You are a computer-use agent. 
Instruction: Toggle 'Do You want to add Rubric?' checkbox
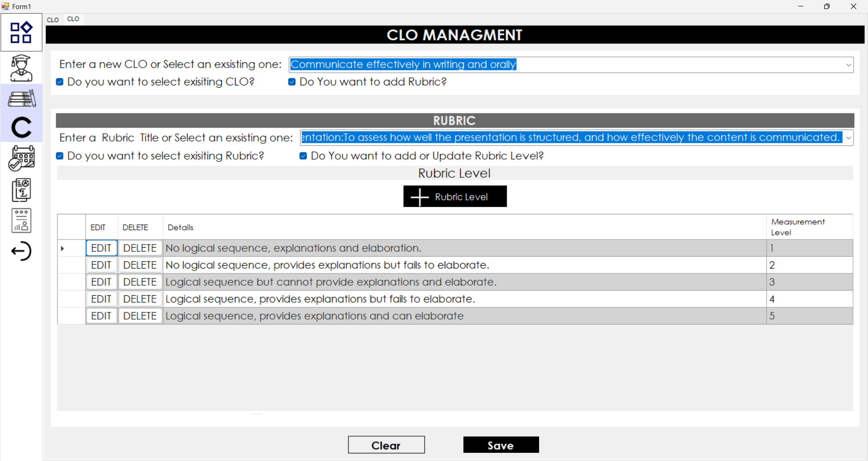[292, 82]
